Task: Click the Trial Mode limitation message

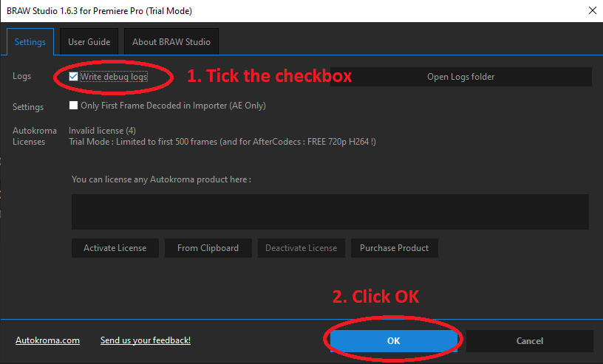Action: click(222, 142)
